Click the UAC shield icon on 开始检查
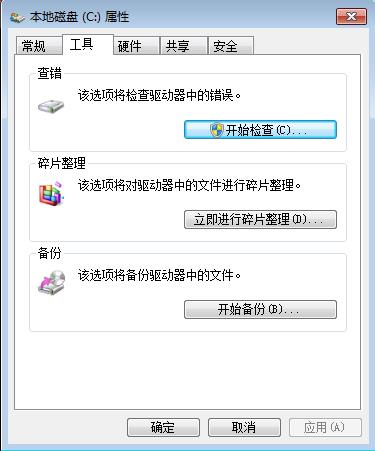 coord(217,130)
